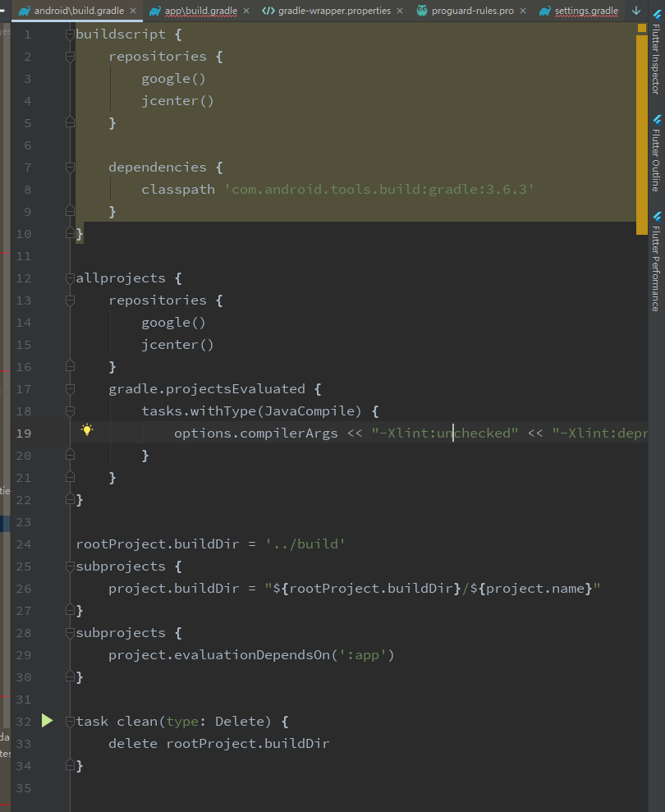Collapse the clean task block fold arrow
665x812 pixels.
[x=70, y=720]
